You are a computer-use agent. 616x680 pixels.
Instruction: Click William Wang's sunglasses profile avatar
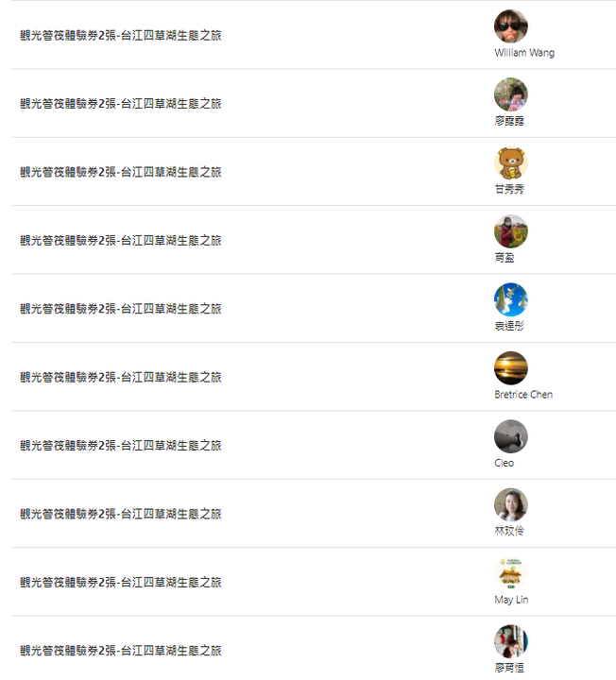(510, 26)
